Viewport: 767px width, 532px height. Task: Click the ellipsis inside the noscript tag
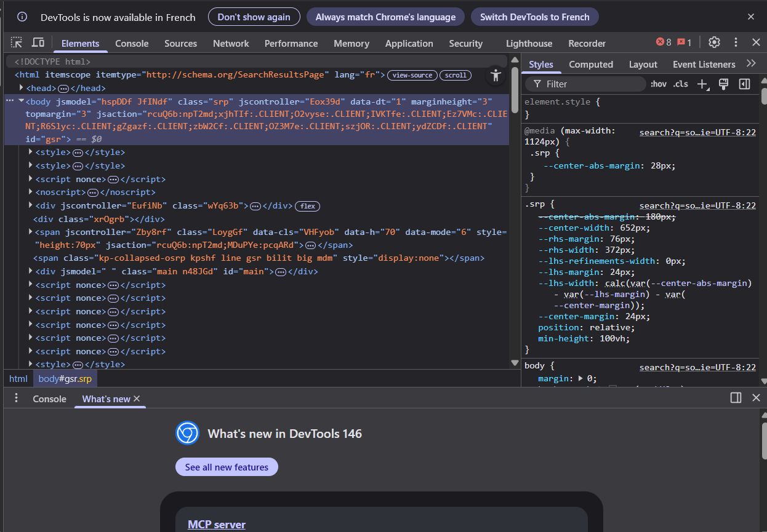[93, 193]
